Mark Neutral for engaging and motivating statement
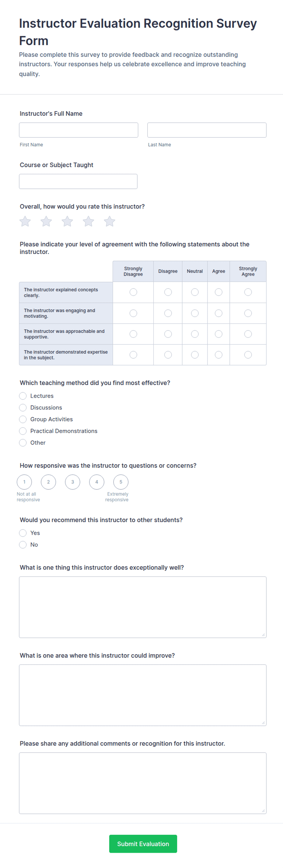The height and width of the screenshot is (868, 283). pyautogui.click(x=195, y=313)
